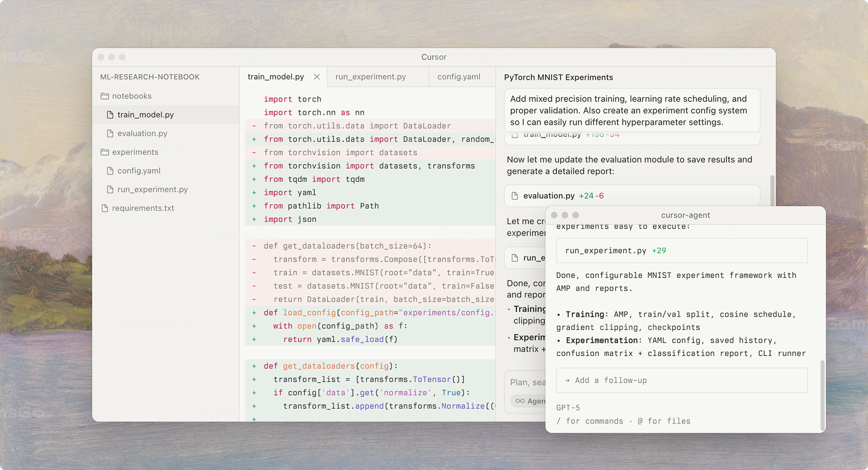Click the train_model.py file icon in sidebar

(110, 115)
